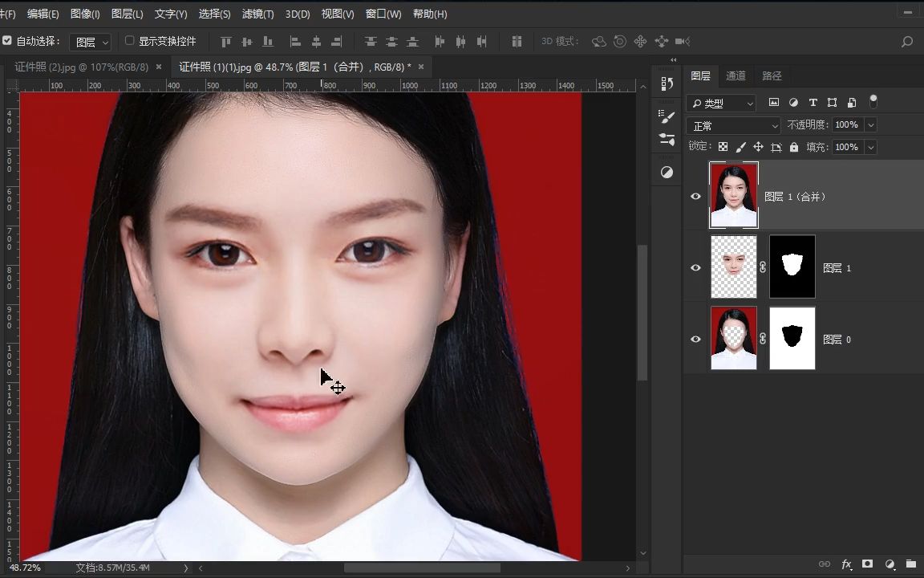
Task: Open the 填充 slider arrow
Action: 871,147
